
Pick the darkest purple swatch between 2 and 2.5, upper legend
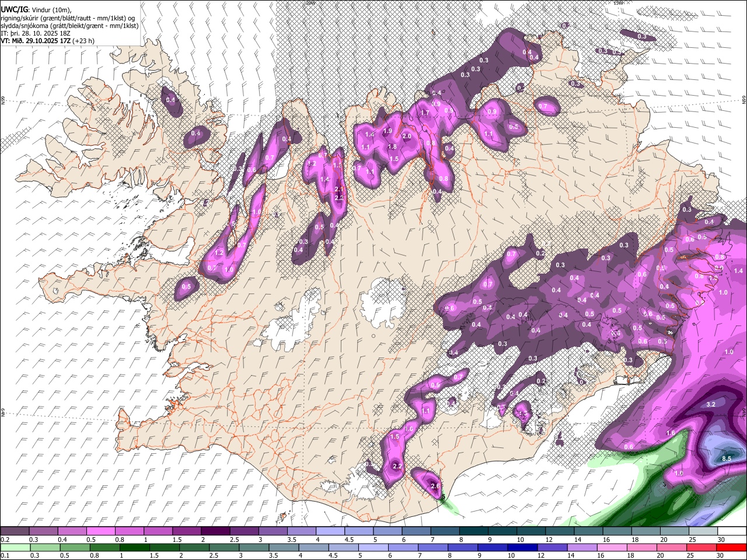tap(215, 531)
